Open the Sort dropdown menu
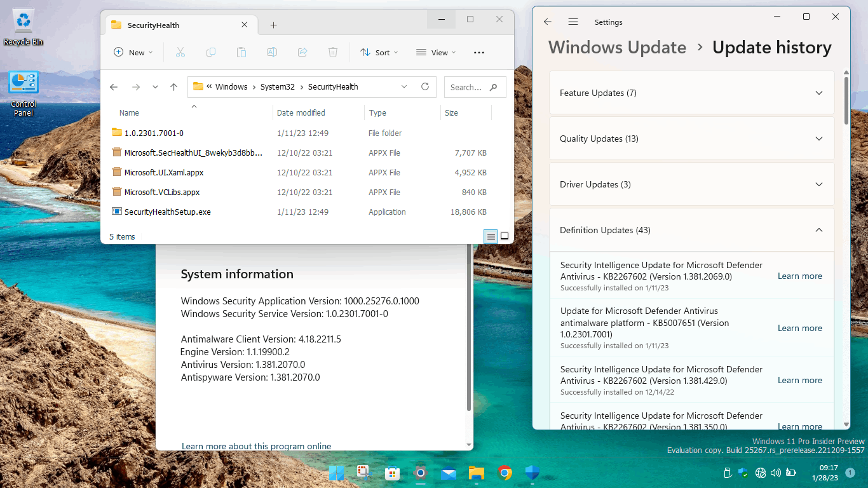 coord(379,53)
